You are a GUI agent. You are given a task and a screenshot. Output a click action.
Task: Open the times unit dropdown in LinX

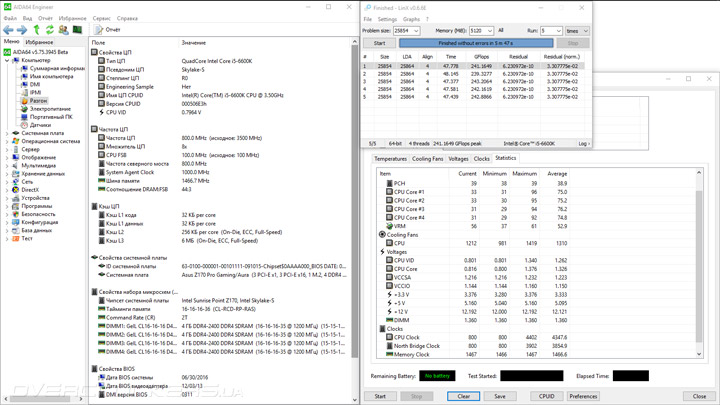coord(575,31)
